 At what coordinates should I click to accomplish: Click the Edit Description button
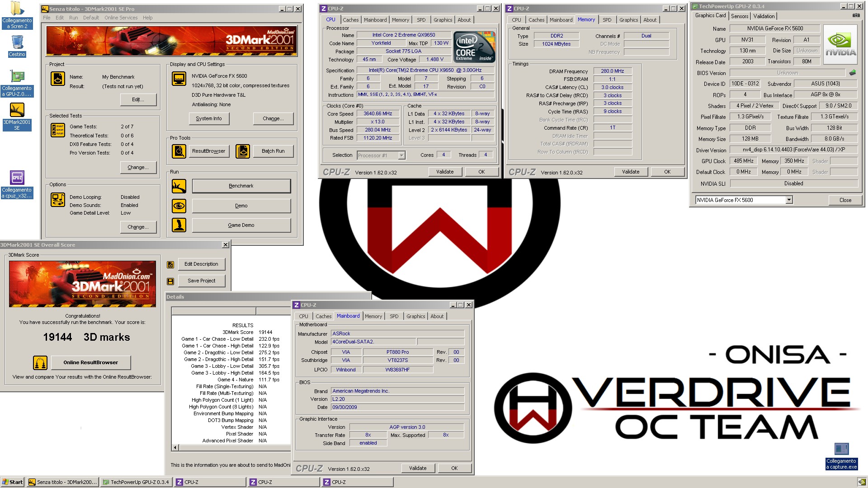[x=201, y=264]
